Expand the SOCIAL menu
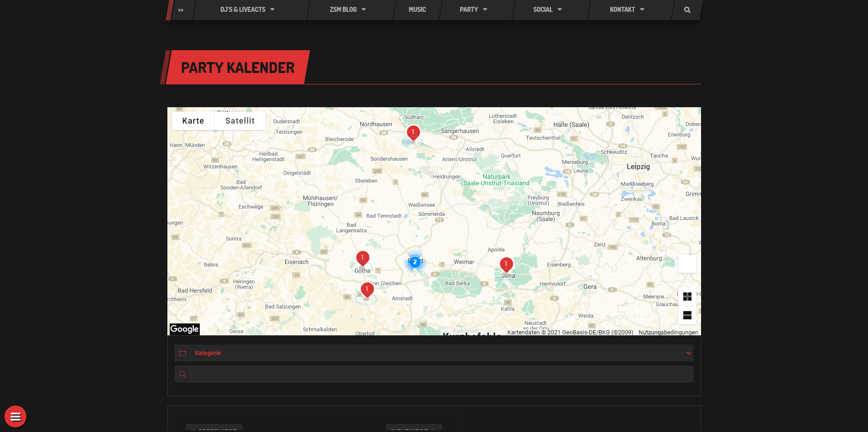 547,10
